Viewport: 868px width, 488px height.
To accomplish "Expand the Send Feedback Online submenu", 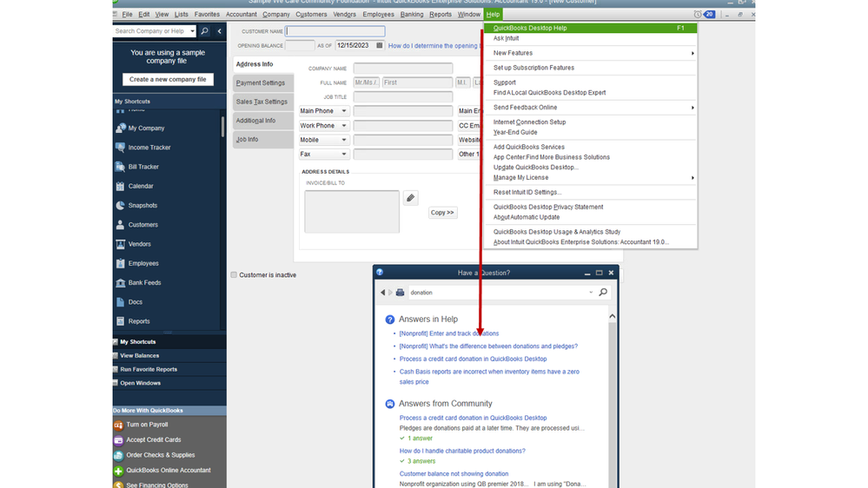I will tap(692, 108).
